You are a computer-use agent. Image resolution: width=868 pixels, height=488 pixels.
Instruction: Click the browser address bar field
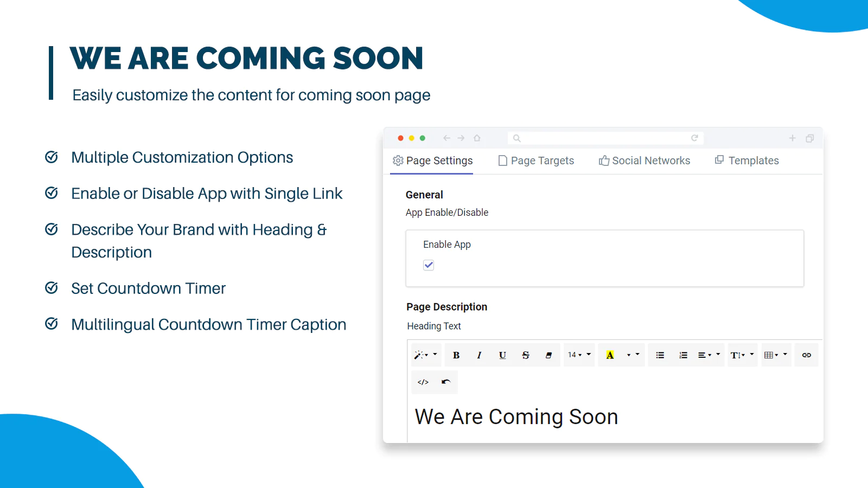click(x=605, y=138)
